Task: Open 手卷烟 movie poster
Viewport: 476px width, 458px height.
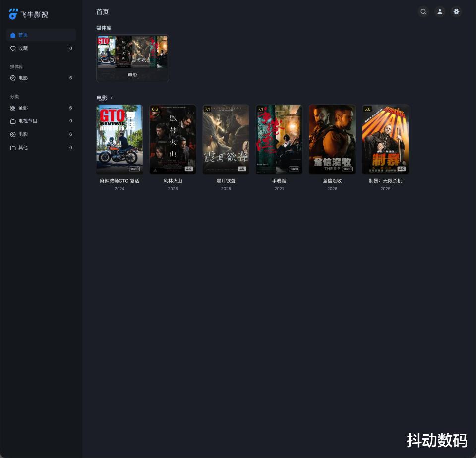Action: click(x=279, y=139)
